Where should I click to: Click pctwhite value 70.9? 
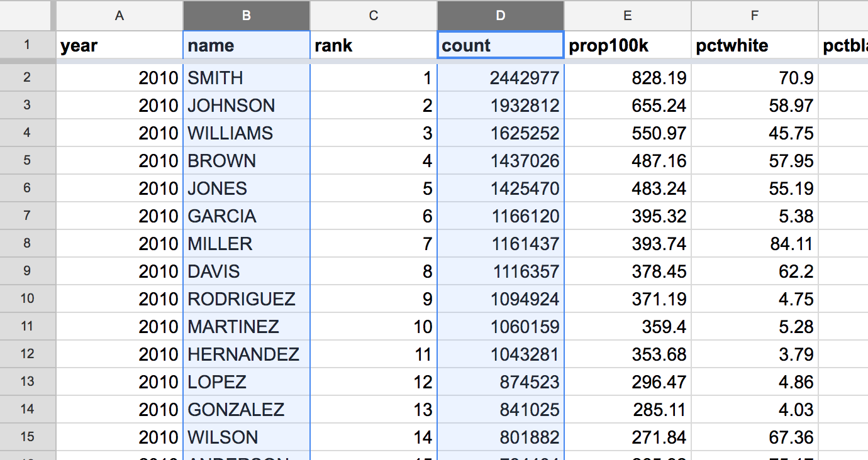(755, 78)
